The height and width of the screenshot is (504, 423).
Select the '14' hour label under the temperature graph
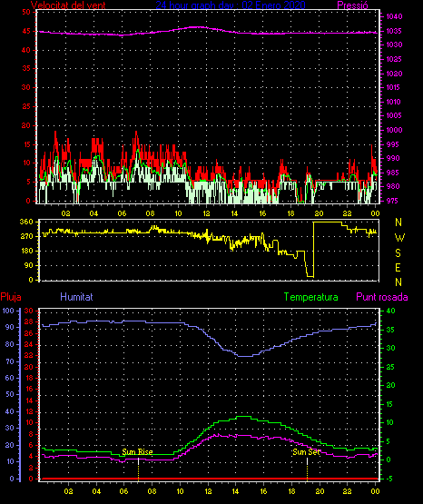coord(235,491)
